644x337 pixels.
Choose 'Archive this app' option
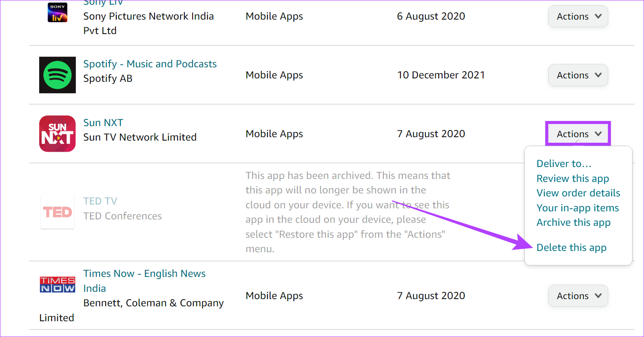click(x=573, y=222)
